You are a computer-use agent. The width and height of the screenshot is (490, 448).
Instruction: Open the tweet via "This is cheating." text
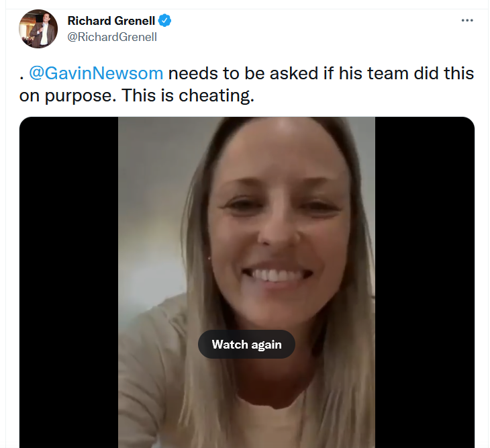click(188, 95)
